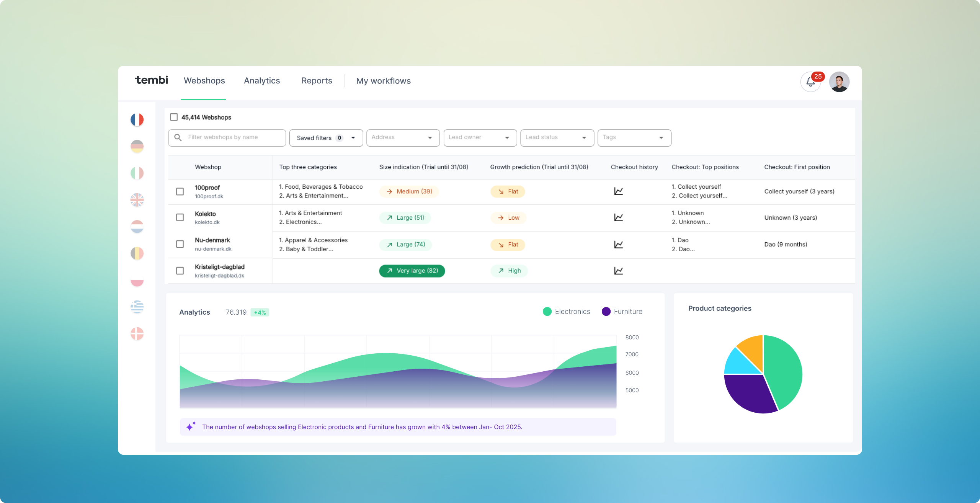The width and height of the screenshot is (980, 503).
Task: Select the Greece flag in sidebar
Action: (x=137, y=307)
